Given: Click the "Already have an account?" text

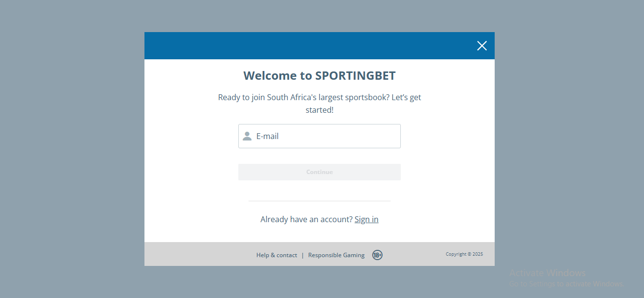Looking at the screenshot, I should tap(306, 219).
